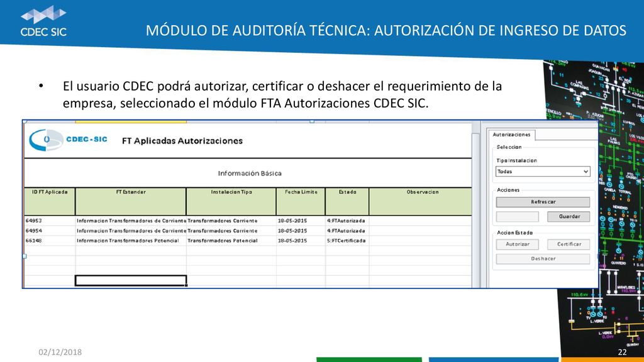The image size is (644, 362).
Task: Select FT Estandar cell in row 64953
Action: [131, 221]
